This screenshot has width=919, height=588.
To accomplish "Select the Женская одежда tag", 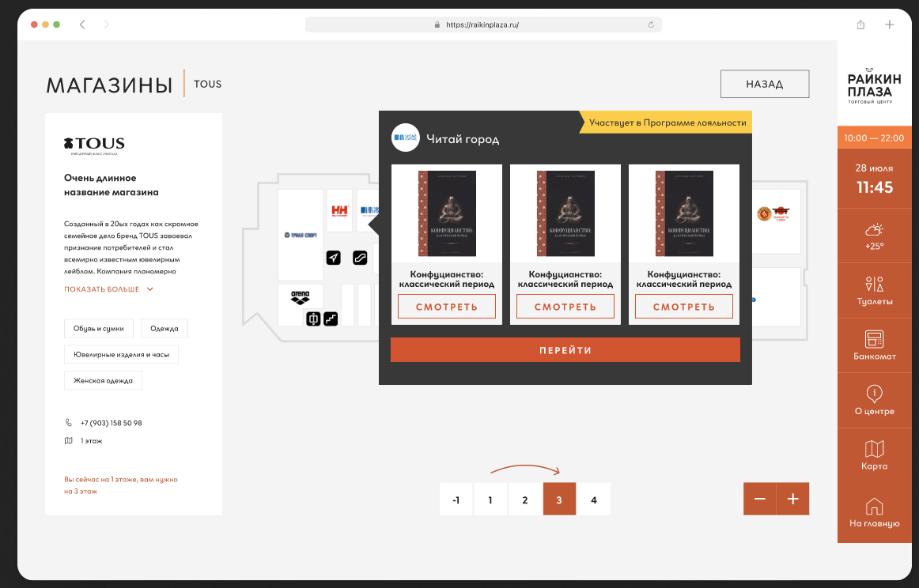I will coord(103,381).
